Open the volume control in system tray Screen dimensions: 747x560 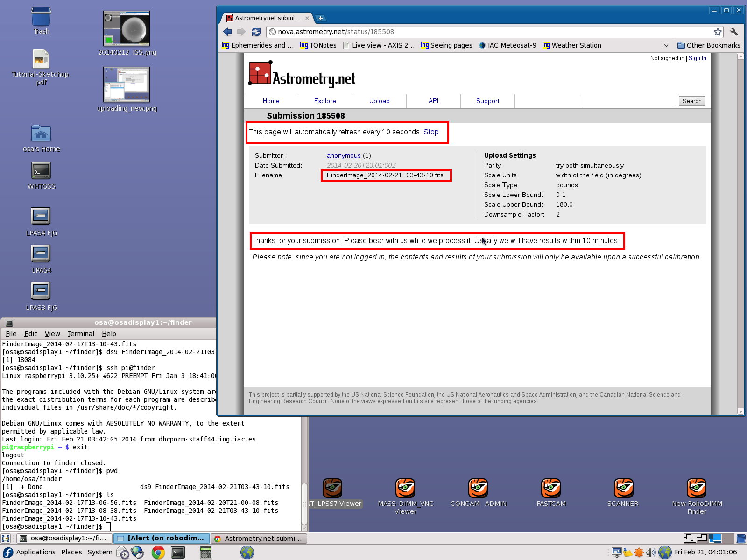click(x=651, y=553)
